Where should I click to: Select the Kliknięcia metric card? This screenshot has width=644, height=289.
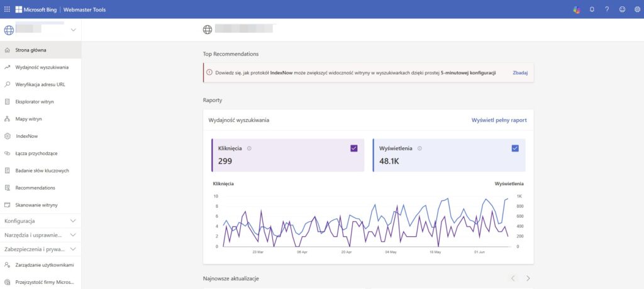[287, 155]
